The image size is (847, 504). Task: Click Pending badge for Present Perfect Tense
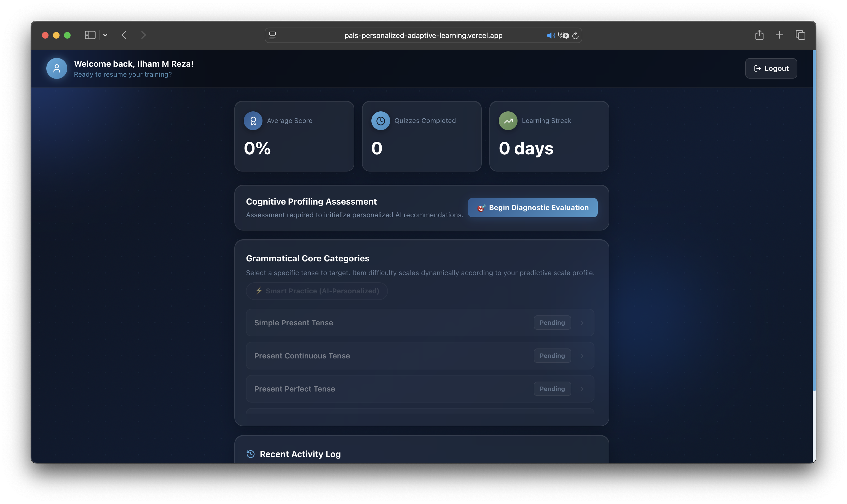pyautogui.click(x=552, y=389)
